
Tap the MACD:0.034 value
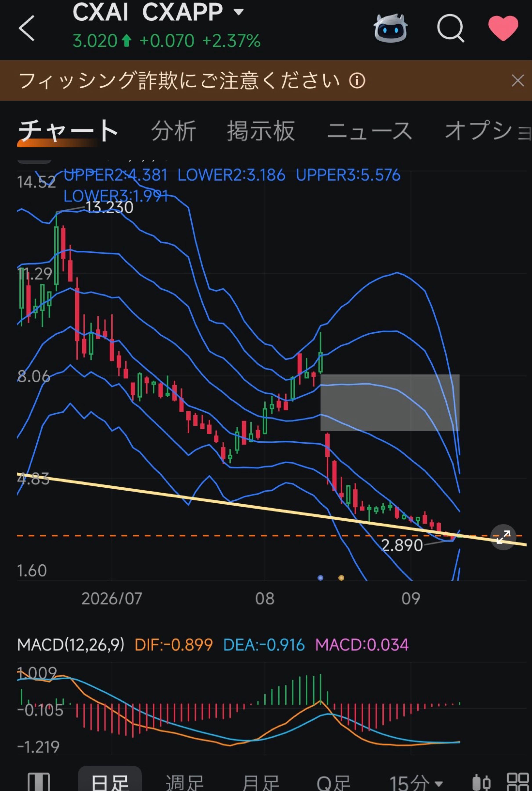coord(362,644)
